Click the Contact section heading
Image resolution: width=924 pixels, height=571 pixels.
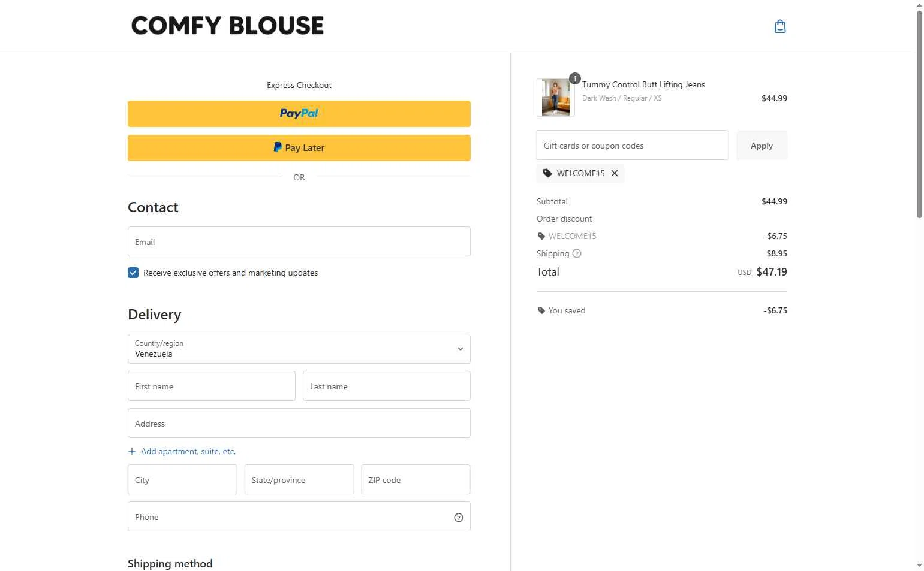click(x=153, y=207)
